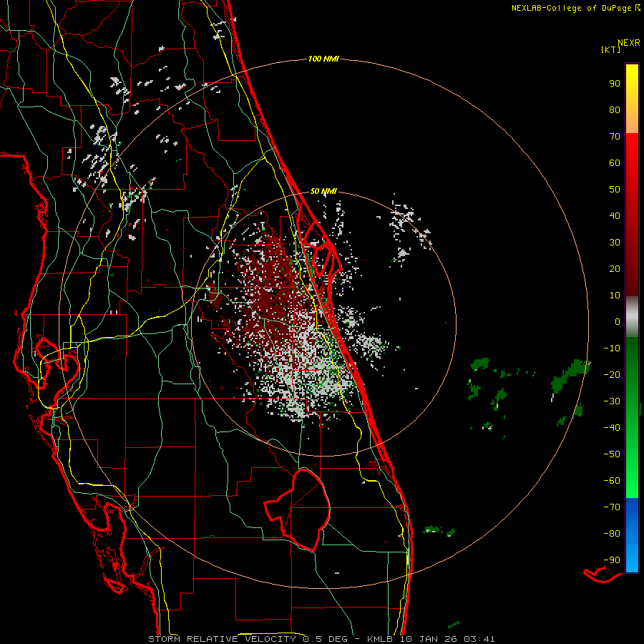The image size is (644, 644).
Task: Click the Storm Relative Velocity KMLB caption
Action: pos(321,639)
